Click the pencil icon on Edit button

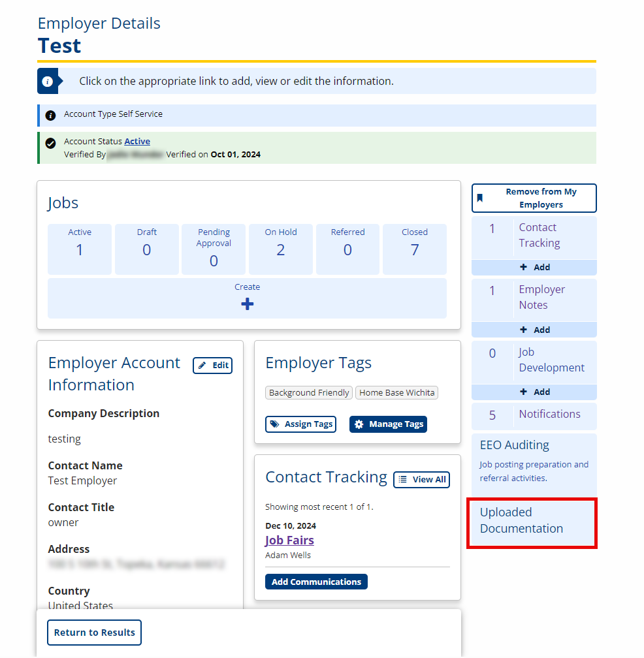(202, 366)
